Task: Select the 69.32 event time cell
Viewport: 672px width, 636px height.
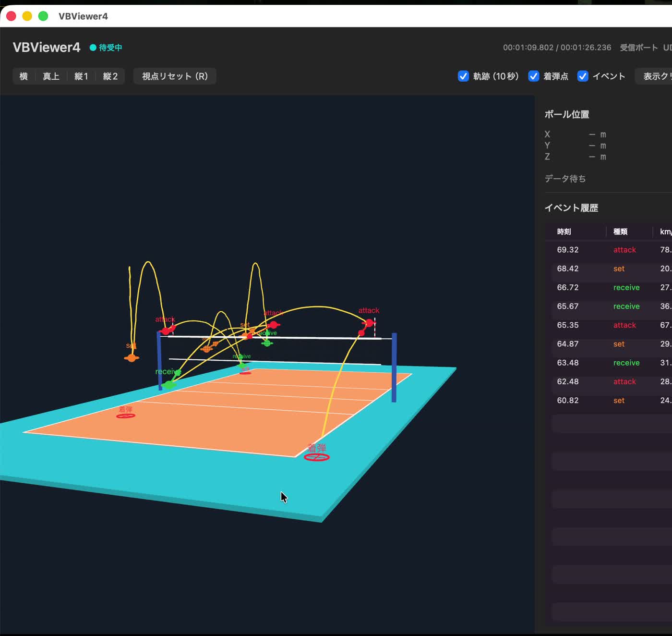Action: (x=568, y=250)
